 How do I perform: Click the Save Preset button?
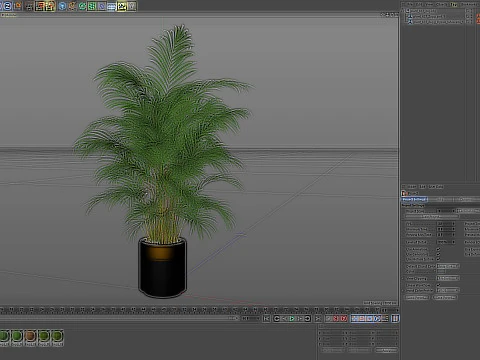[445, 297]
